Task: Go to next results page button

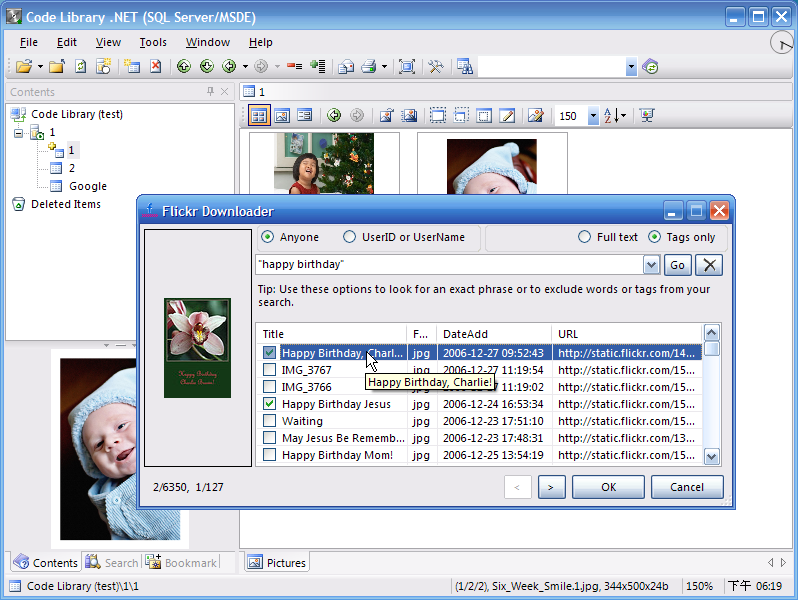Action: 551,487
